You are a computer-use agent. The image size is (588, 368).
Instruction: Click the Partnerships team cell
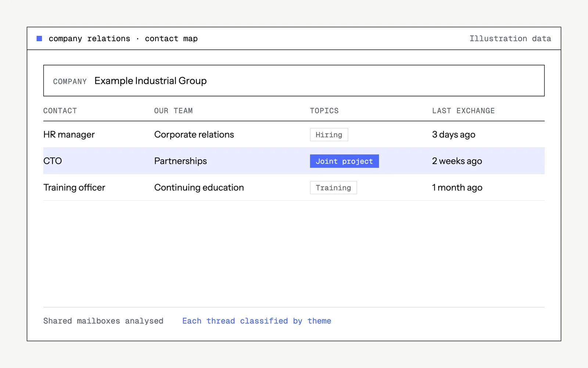point(180,161)
